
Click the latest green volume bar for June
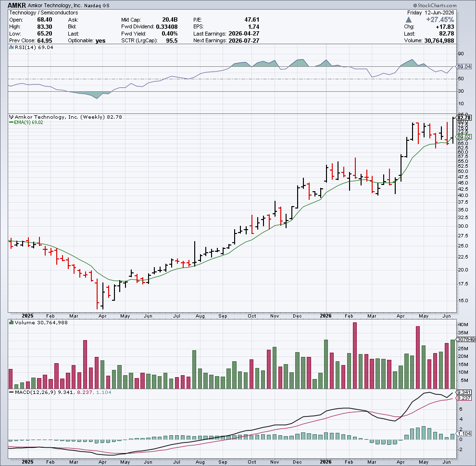[452, 364]
